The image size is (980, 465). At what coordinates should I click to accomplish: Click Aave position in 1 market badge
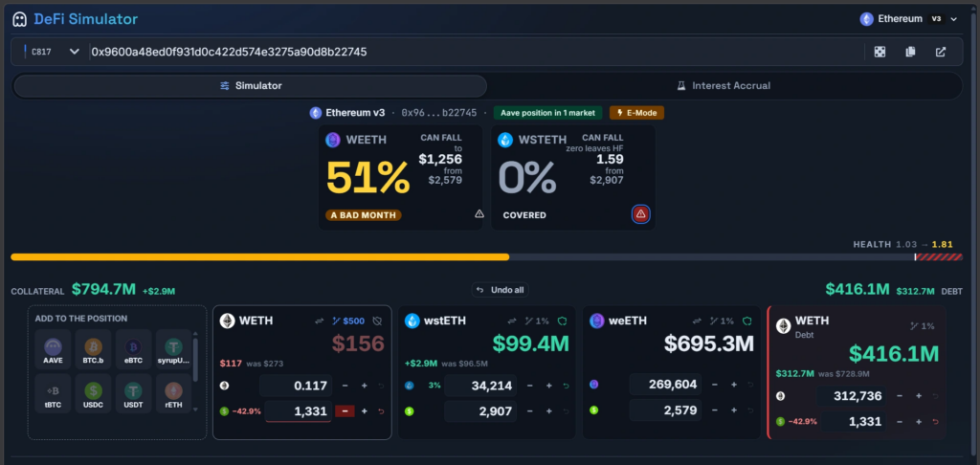pyautogui.click(x=548, y=113)
